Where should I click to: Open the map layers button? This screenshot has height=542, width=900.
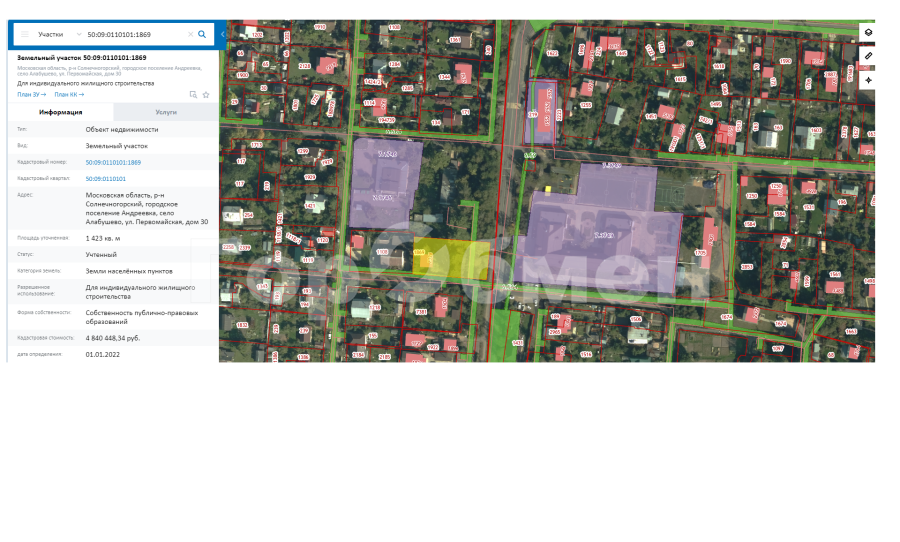pyautogui.click(x=868, y=33)
